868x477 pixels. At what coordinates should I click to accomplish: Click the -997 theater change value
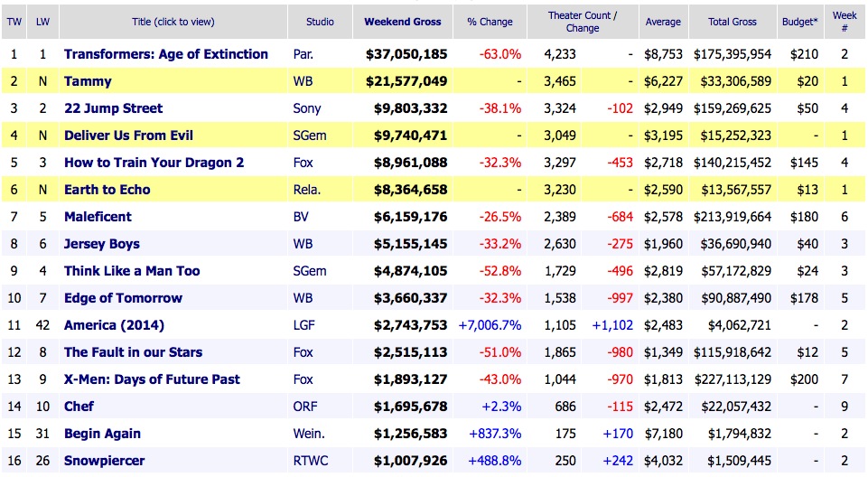click(620, 298)
